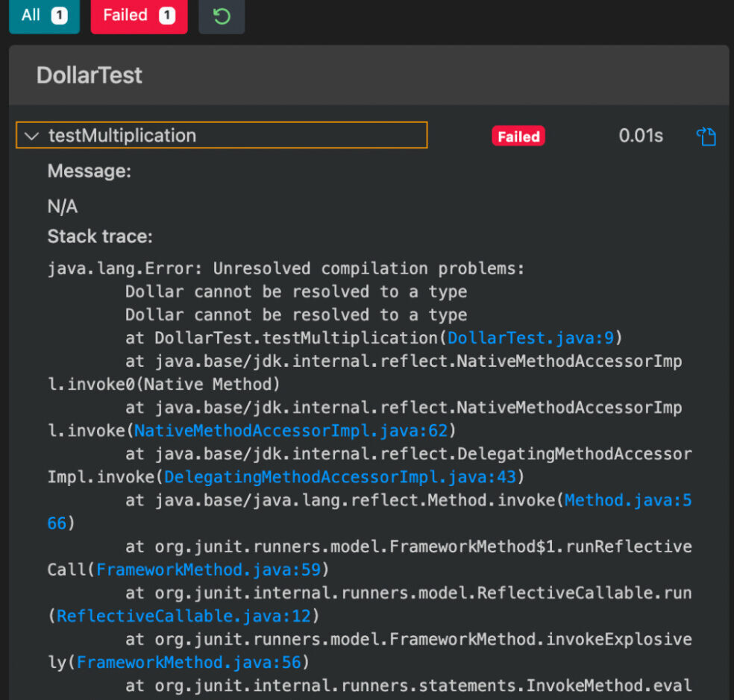This screenshot has height=700, width=734.
Task: Select the testMultiplication test row
Action: pyautogui.click(x=222, y=135)
